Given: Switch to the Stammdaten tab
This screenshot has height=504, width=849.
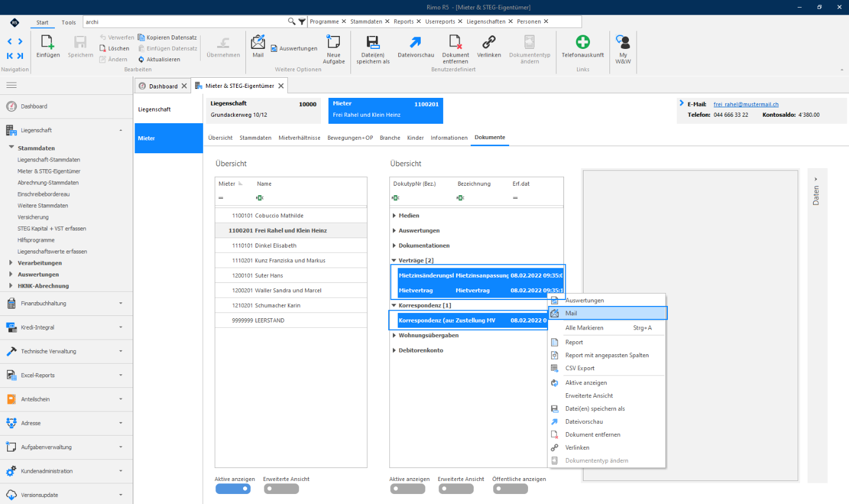Looking at the screenshot, I should click(255, 138).
